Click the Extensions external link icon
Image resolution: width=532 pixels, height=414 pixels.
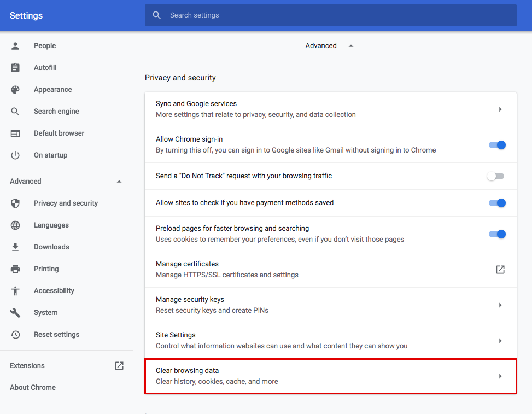[119, 365]
